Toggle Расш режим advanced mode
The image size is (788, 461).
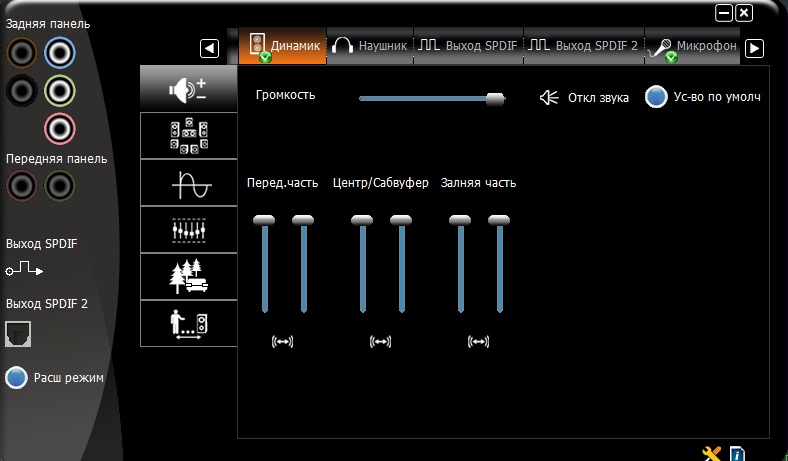(17, 378)
